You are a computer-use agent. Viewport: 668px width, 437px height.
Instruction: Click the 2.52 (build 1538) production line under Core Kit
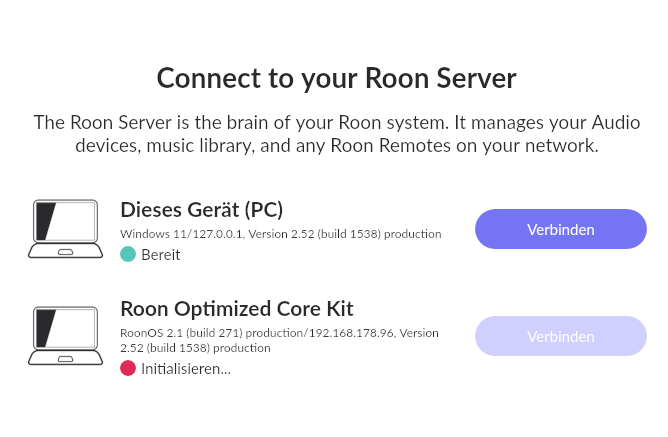click(195, 348)
